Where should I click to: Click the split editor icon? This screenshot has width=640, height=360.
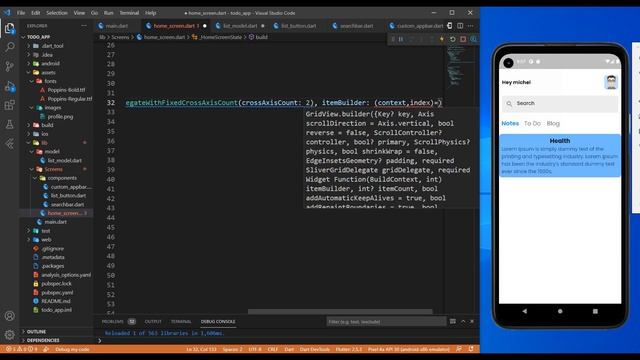[460, 26]
